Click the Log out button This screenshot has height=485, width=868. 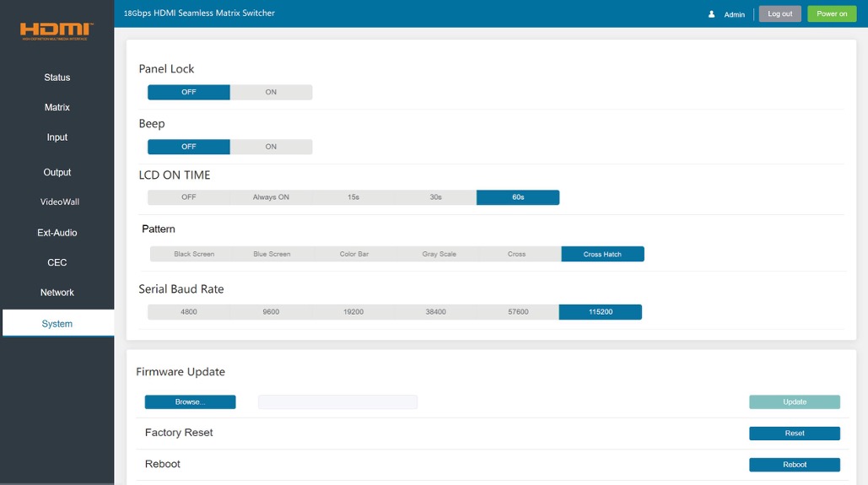click(x=780, y=13)
